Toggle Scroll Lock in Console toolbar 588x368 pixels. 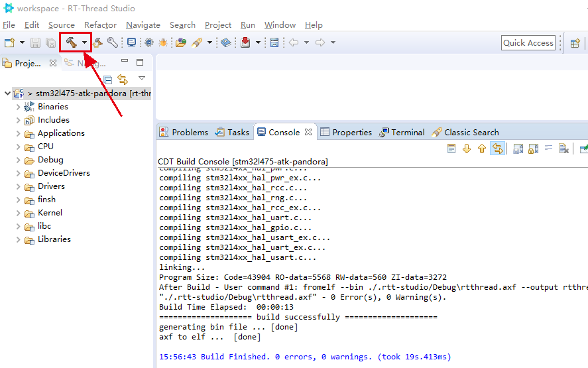533,149
